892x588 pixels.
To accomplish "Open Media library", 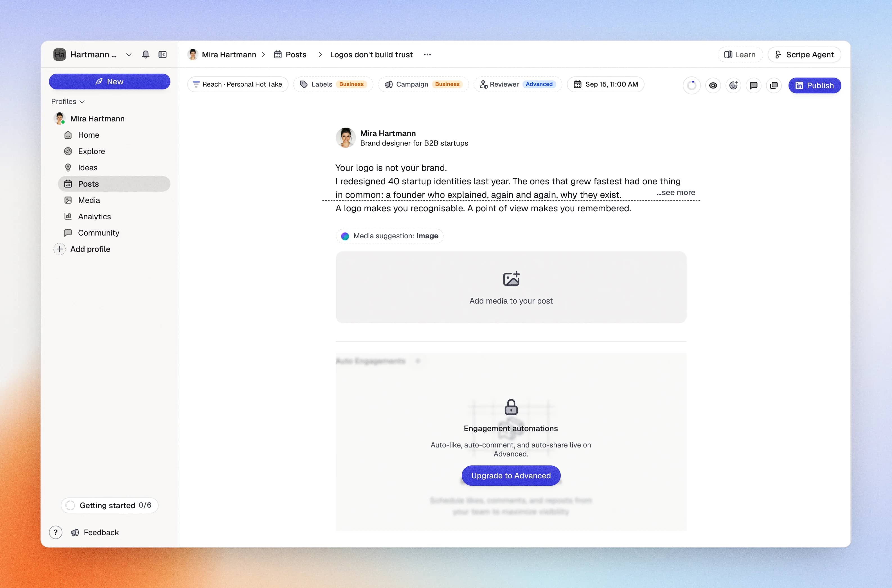I will [x=114, y=200].
